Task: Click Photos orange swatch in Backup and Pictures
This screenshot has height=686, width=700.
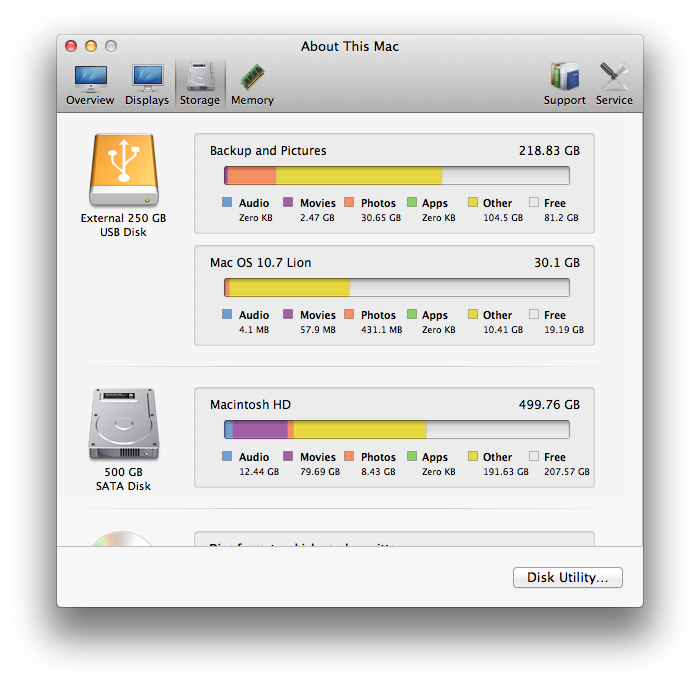Action: [349, 202]
